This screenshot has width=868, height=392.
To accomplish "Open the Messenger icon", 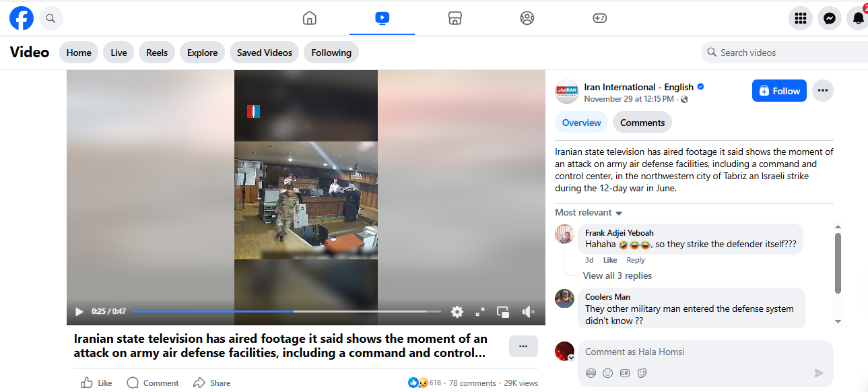I will tap(830, 19).
